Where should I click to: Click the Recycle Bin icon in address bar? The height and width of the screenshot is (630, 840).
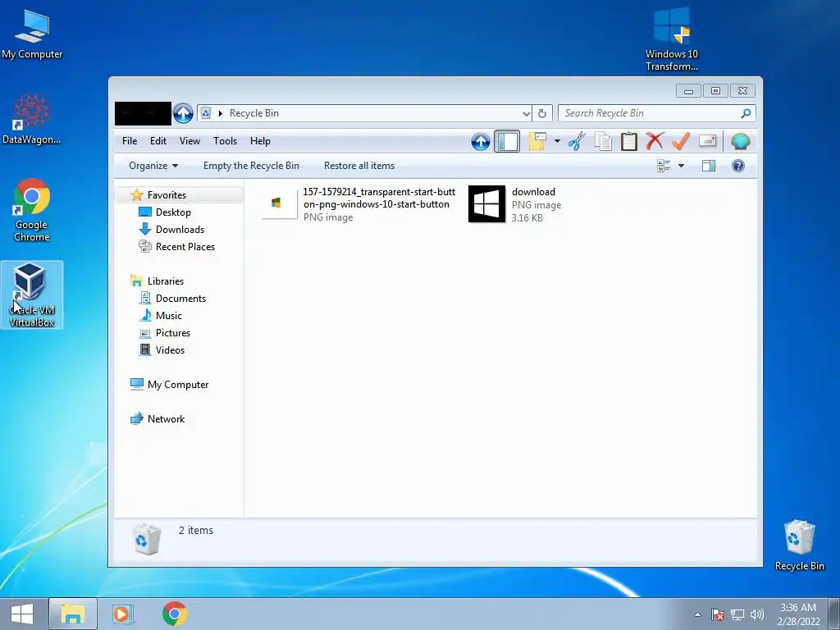click(x=206, y=113)
